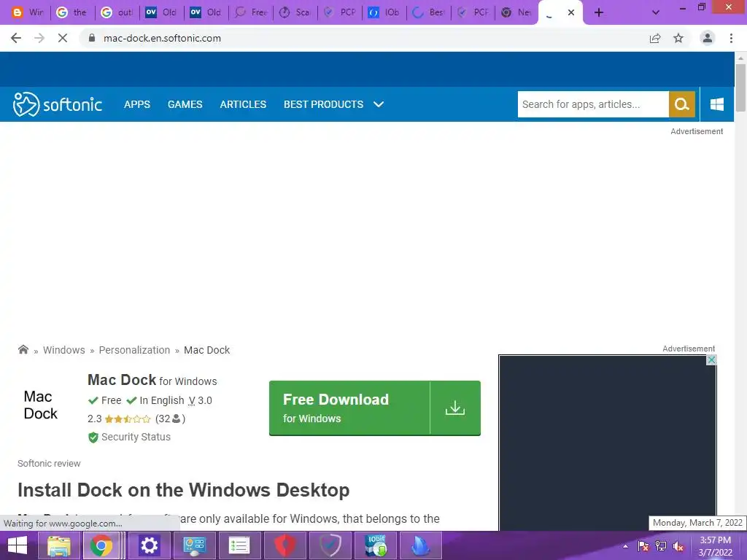Click the taskbar clock 3:57 PM

[715, 540]
